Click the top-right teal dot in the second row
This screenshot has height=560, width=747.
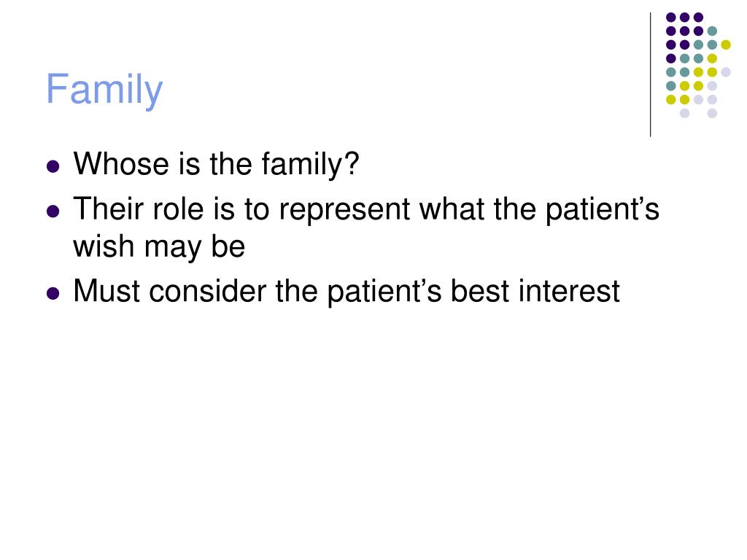[x=712, y=31]
